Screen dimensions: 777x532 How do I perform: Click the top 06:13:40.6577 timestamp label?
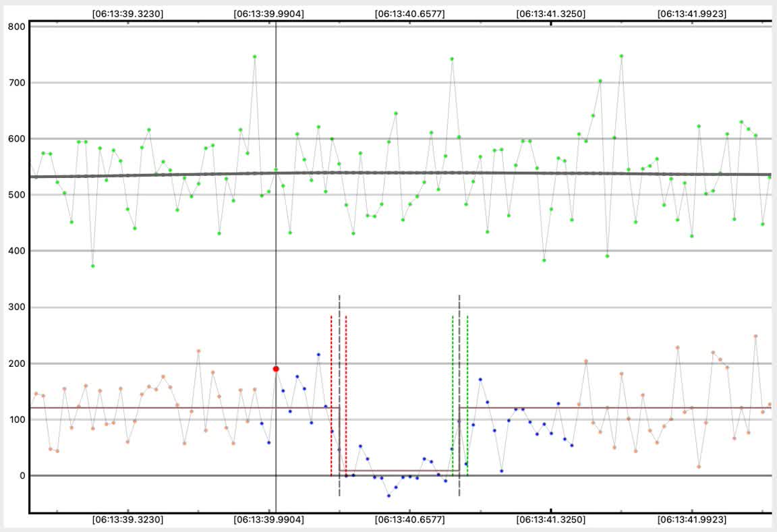(409, 13)
